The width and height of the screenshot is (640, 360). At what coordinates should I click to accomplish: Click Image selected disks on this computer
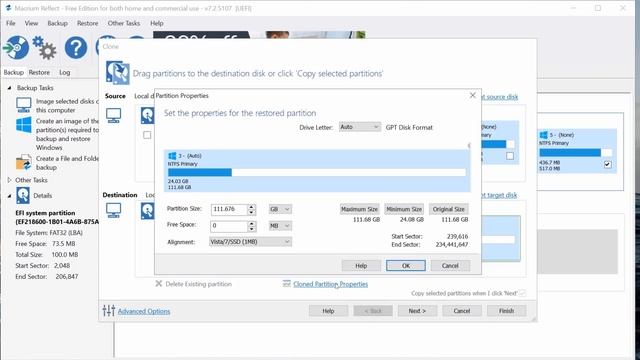coord(67,106)
